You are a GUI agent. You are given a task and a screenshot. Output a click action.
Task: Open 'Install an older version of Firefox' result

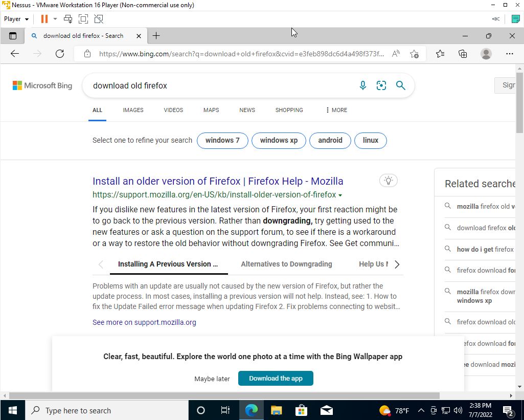click(218, 181)
